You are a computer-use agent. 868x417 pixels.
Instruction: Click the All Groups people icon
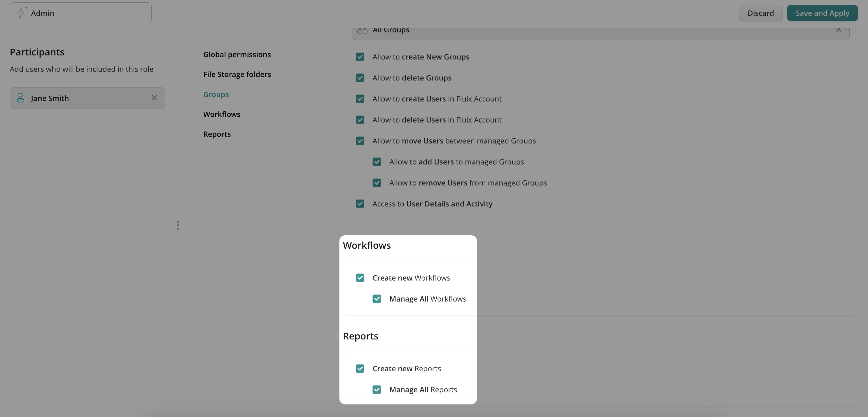[362, 30]
